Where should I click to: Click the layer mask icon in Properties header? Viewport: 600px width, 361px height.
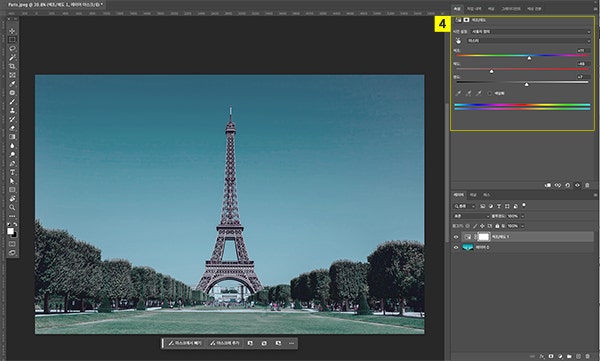466,20
